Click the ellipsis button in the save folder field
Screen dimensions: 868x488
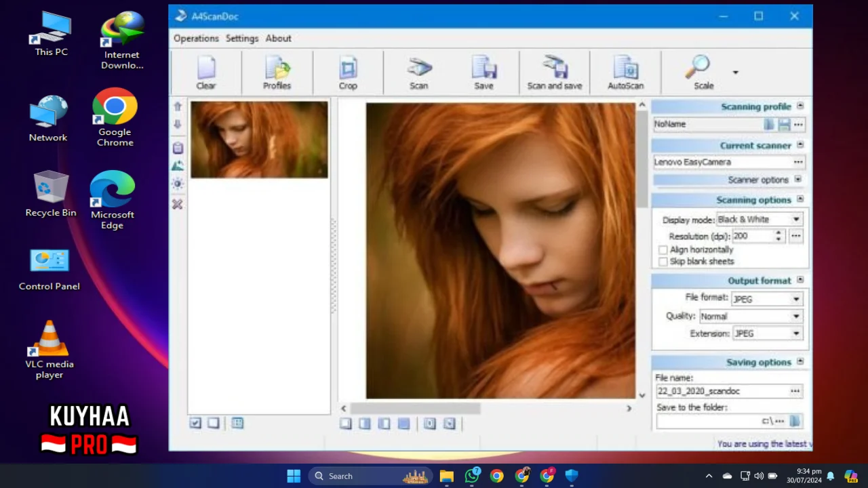[780, 421]
